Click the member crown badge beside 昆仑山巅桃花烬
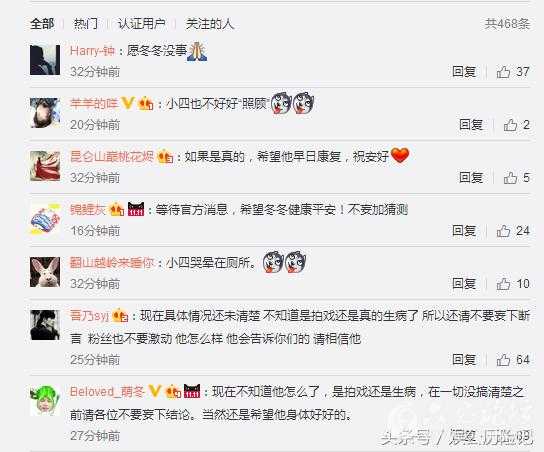Viewport: 544px width, 452px height. coord(165,156)
